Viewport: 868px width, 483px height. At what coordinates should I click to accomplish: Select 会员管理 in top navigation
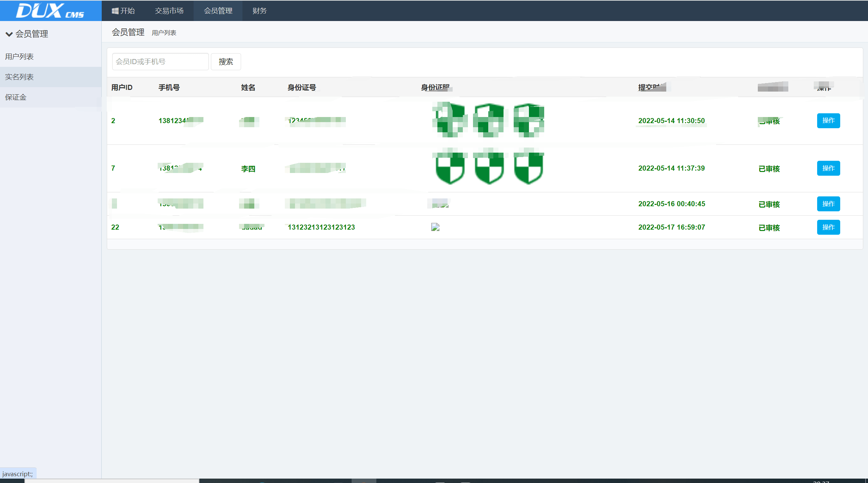point(218,11)
